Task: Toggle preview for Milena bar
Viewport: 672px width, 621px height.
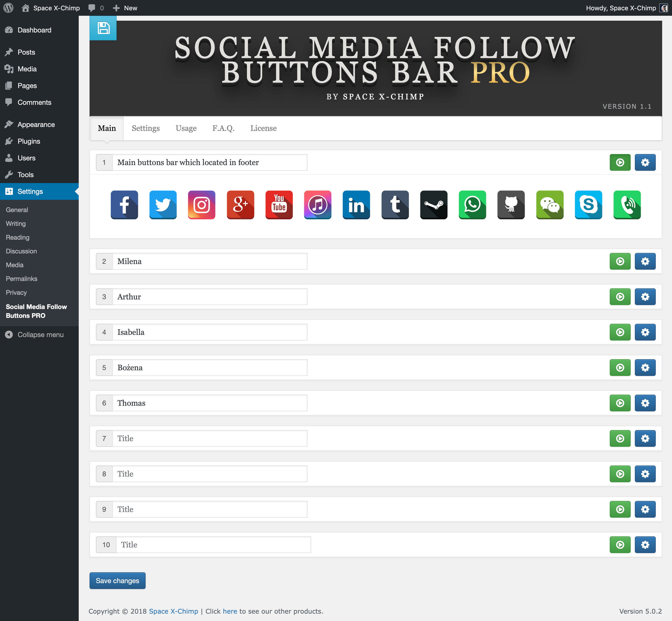Action: point(619,261)
